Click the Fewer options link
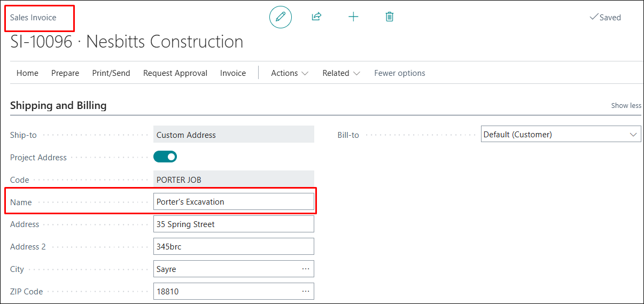 point(400,73)
